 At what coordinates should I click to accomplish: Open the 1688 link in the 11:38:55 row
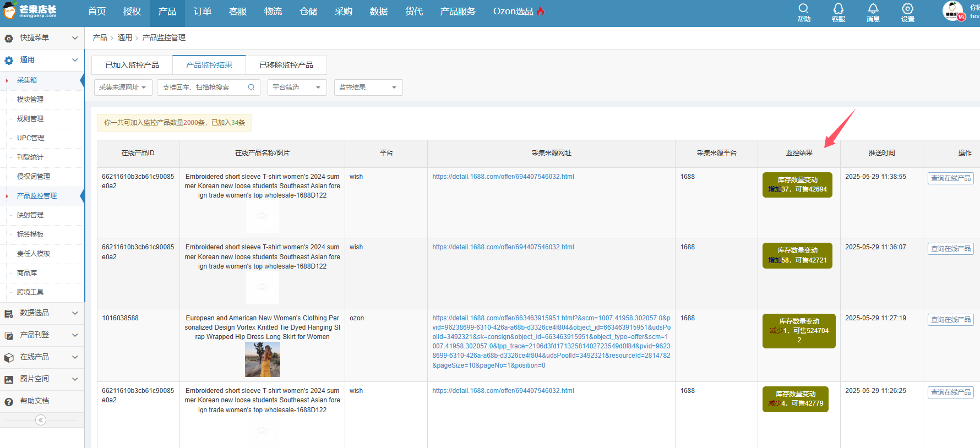tap(503, 177)
